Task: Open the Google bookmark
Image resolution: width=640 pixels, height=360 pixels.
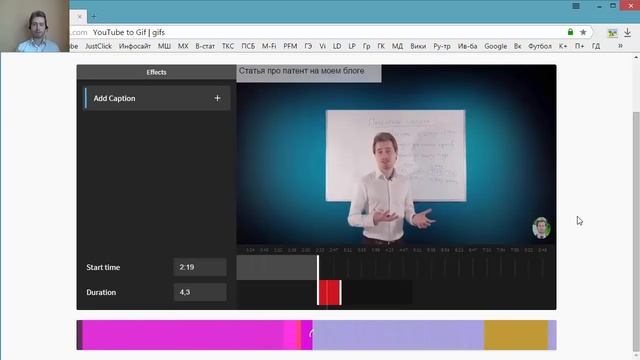Action: (496, 46)
